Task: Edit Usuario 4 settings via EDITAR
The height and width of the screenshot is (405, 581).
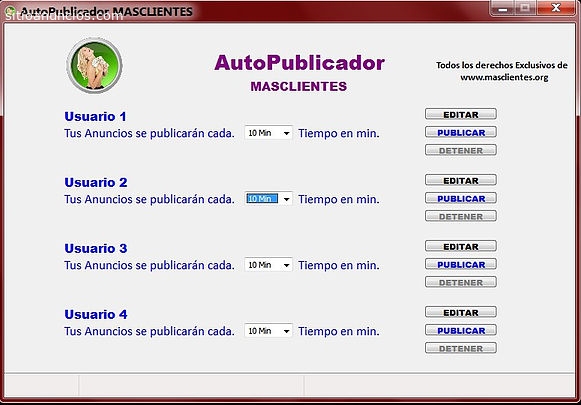Action: tap(461, 312)
